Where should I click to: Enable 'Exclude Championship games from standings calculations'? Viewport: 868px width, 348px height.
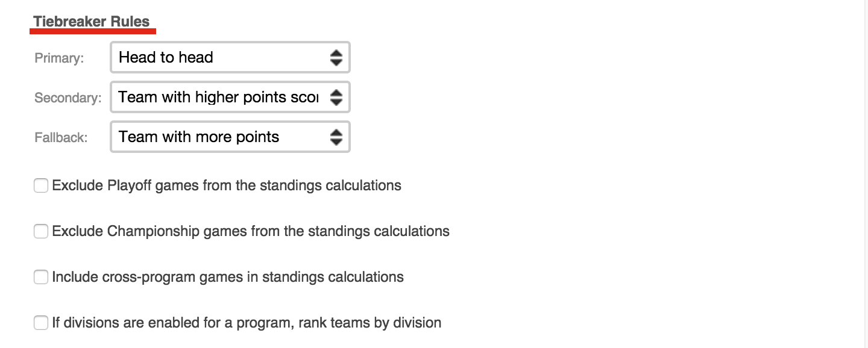[x=40, y=231]
